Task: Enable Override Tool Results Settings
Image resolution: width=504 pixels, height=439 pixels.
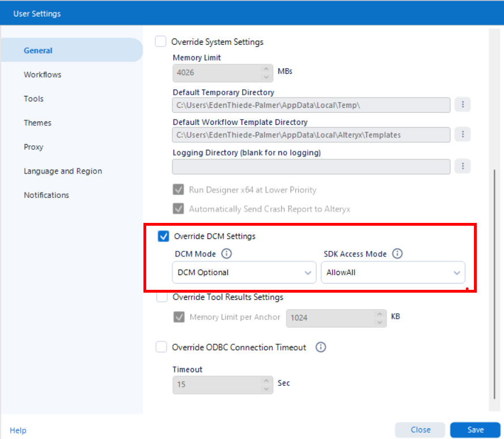Action: click(162, 297)
